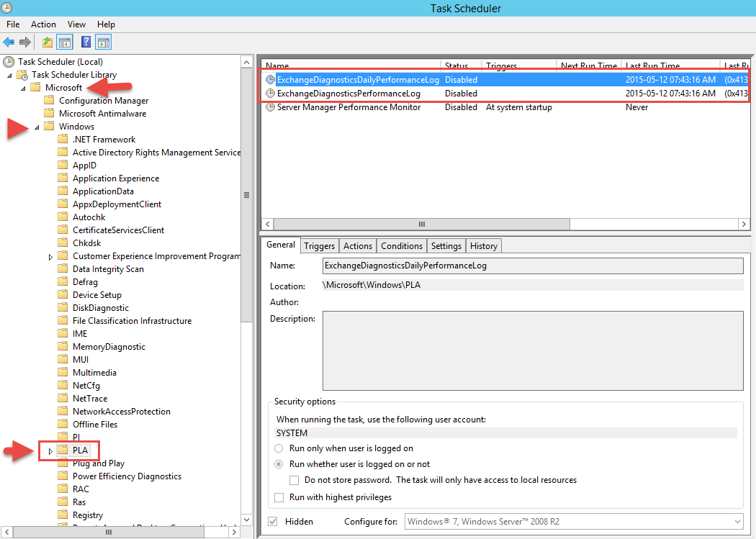Open the View menu
The image size is (756, 539).
pos(76,24)
